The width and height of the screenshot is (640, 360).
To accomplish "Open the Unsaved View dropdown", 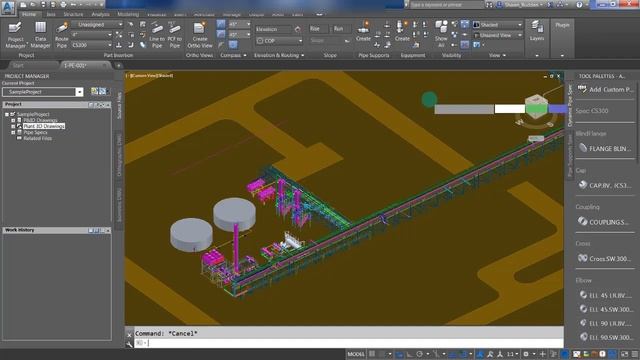I will pyautogui.click(x=498, y=36).
